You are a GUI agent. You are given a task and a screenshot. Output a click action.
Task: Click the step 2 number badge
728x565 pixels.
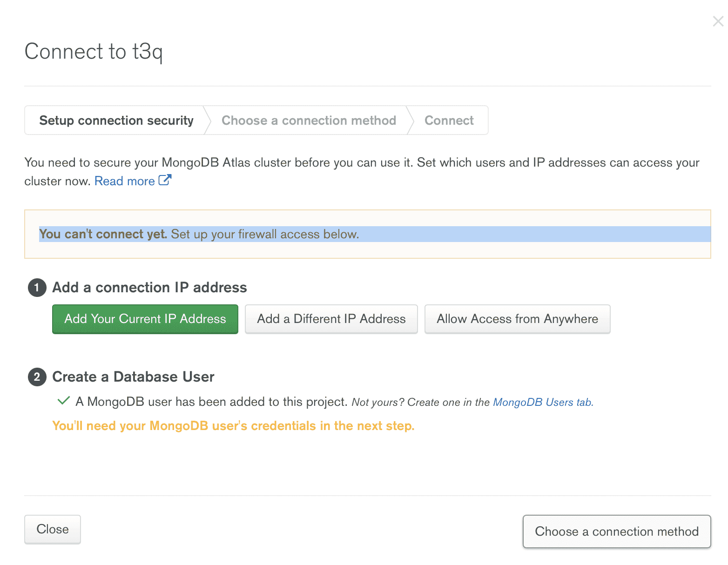click(37, 377)
